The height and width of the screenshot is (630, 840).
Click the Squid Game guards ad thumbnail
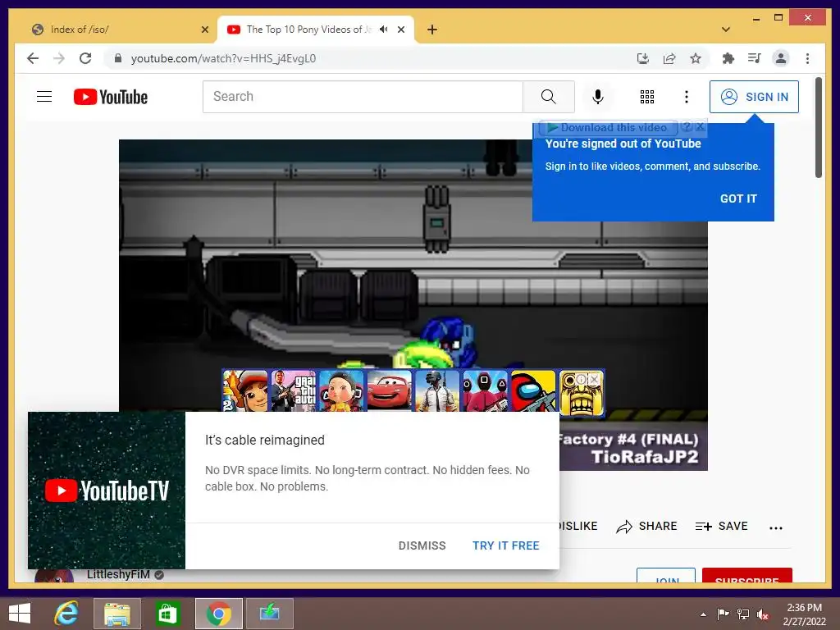pyautogui.click(x=486, y=390)
